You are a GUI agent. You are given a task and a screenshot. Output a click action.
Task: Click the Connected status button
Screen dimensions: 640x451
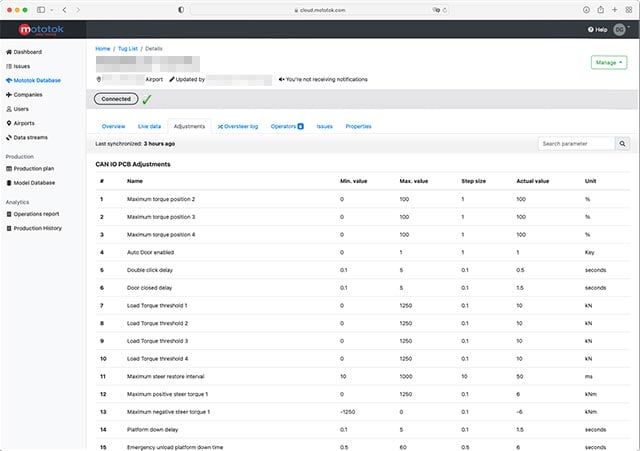116,99
